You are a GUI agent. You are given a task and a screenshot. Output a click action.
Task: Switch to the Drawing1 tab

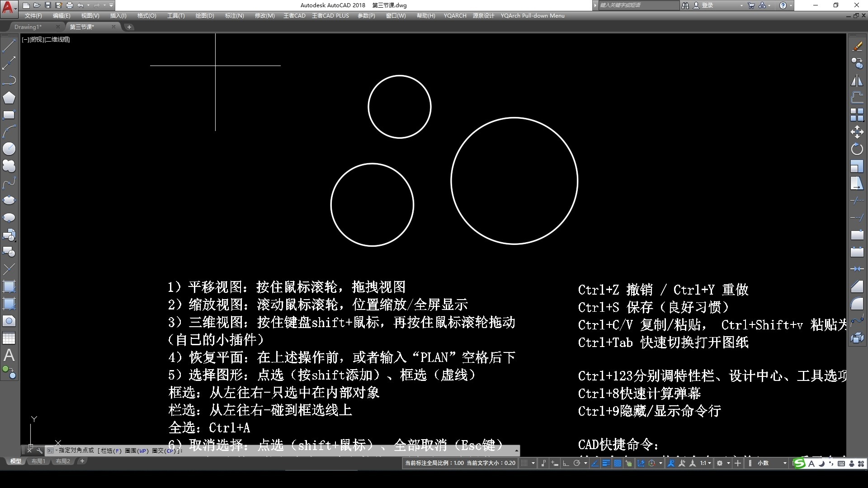(28, 27)
